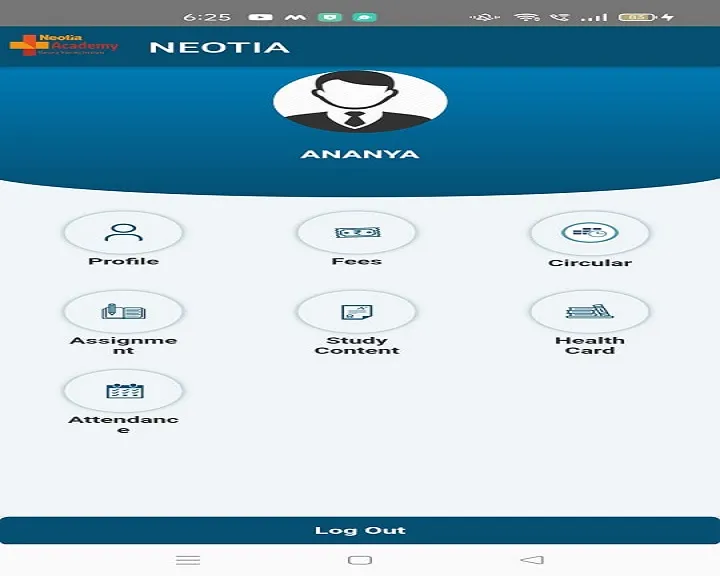
Task: Open the Circular icon
Action: (x=590, y=233)
